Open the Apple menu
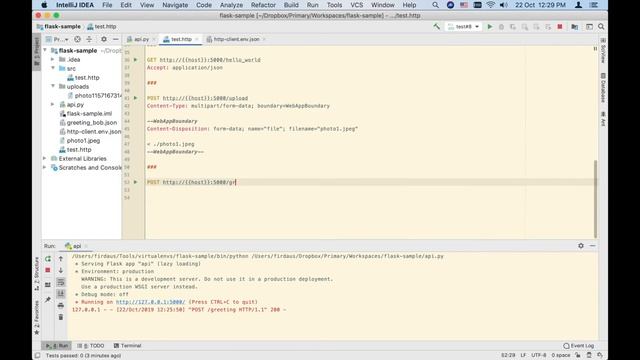Viewport: 640px width, 360px height. (x=44, y=5)
